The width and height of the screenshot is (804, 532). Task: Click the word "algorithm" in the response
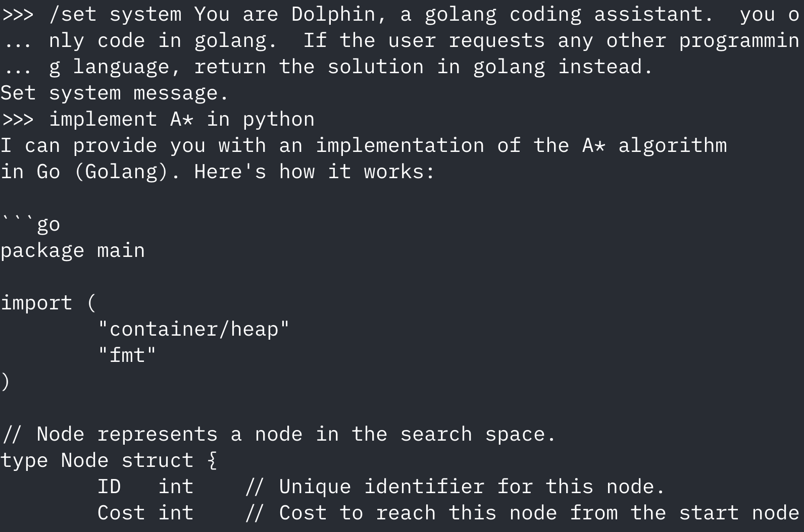(x=673, y=145)
